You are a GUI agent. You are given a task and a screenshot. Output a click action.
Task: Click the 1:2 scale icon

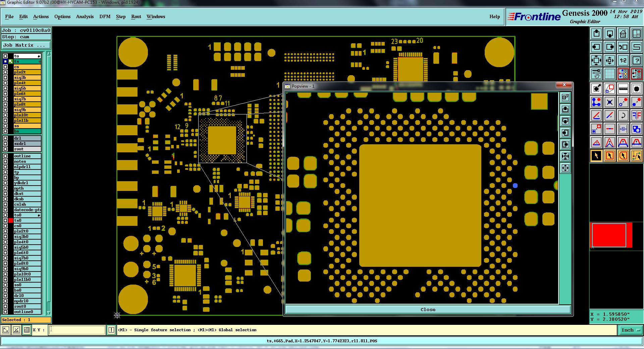[623, 60]
